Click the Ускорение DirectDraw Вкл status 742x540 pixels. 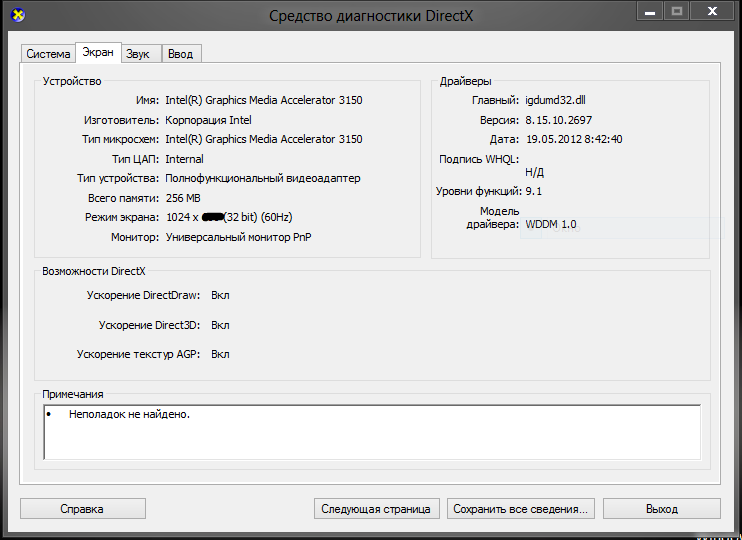click(220, 296)
